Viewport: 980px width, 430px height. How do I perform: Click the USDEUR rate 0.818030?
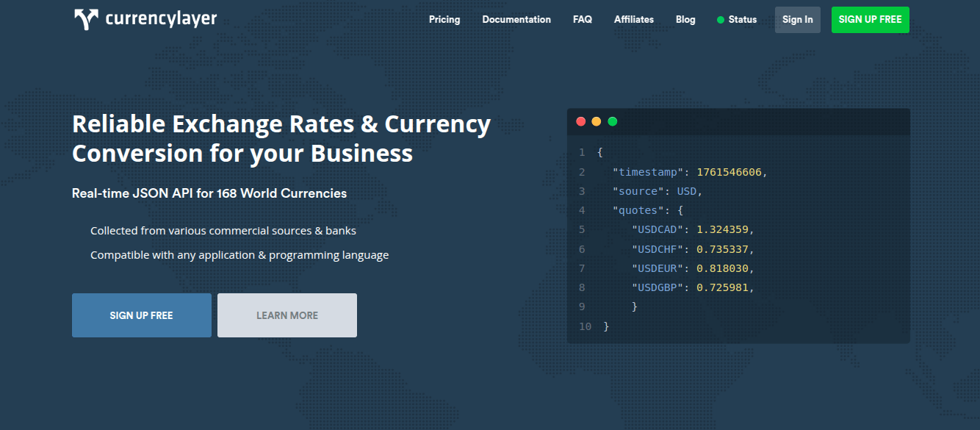[722, 268]
